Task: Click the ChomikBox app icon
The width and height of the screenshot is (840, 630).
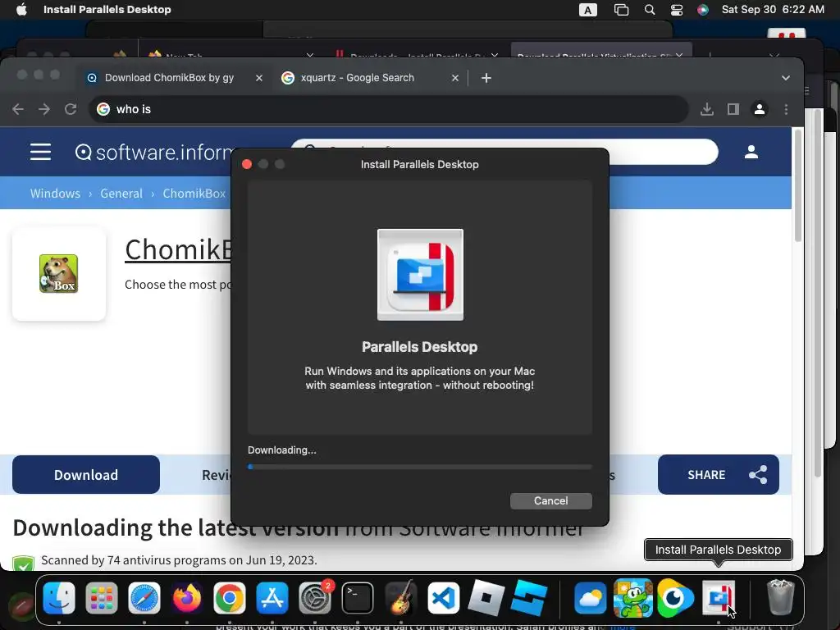Action: (x=58, y=274)
